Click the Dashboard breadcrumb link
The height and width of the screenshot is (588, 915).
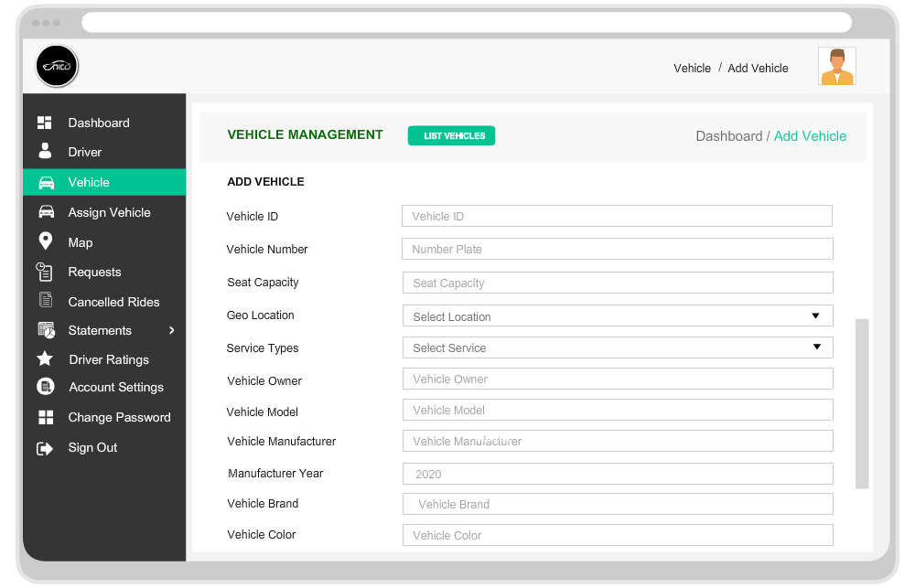pos(729,136)
